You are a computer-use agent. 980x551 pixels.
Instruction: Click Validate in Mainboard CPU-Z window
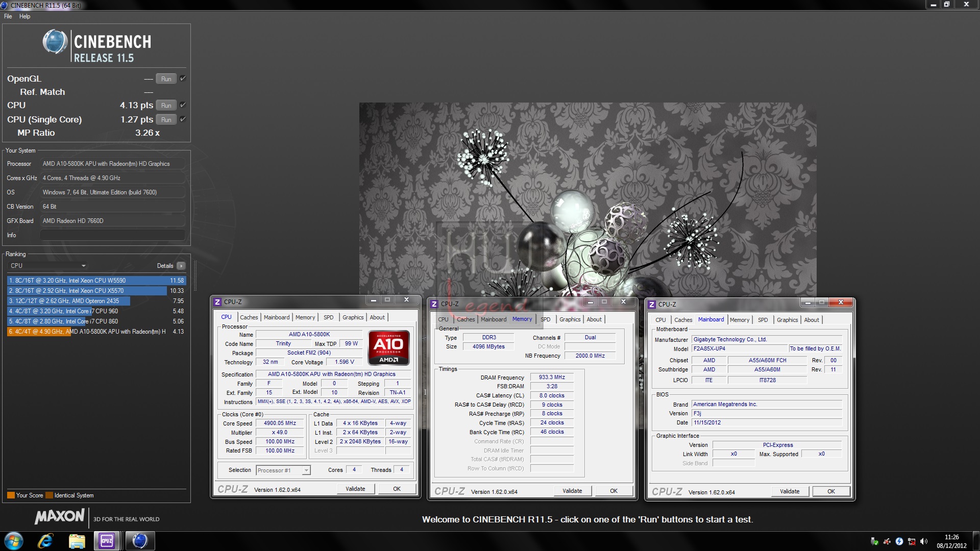coord(790,491)
